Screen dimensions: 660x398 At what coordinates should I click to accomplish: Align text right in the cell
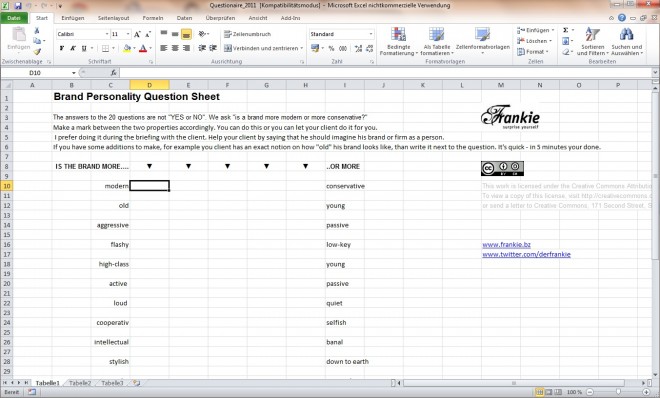186,48
